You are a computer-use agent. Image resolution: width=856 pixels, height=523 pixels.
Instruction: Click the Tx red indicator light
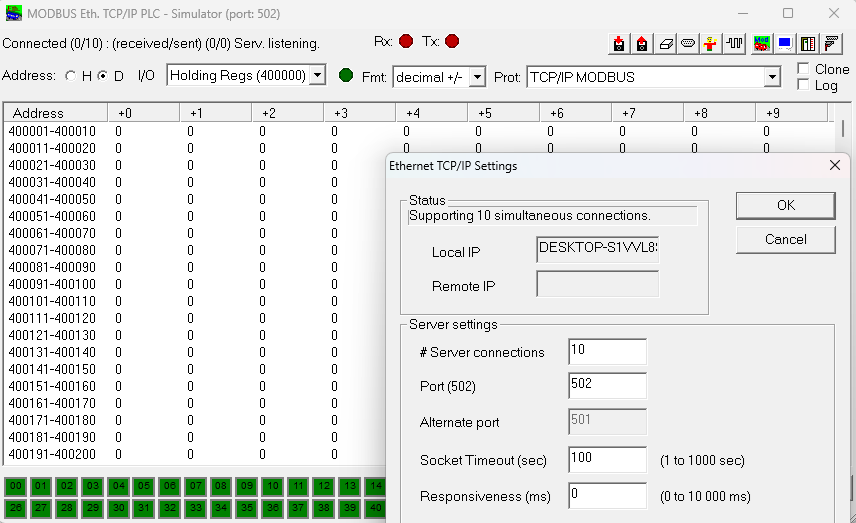pos(452,41)
